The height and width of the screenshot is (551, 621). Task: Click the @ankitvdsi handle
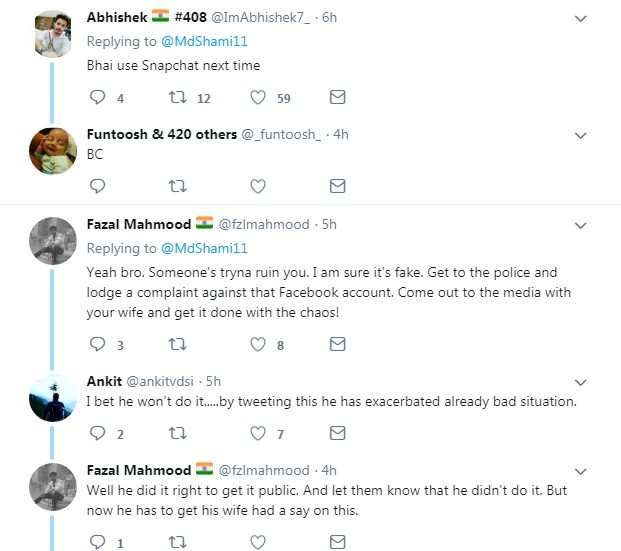[x=160, y=381]
